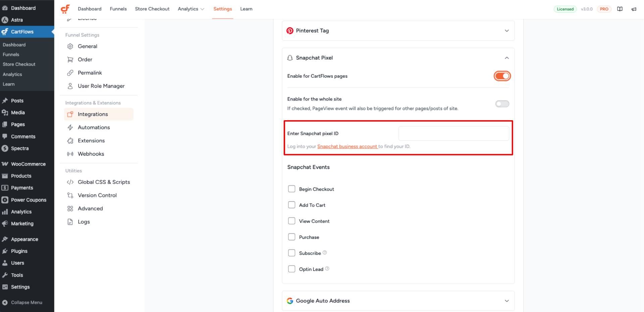Image resolution: width=644 pixels, height=312 pixels.
Task: Click the CartFlows logo icon in header
Action: [65, 9]
